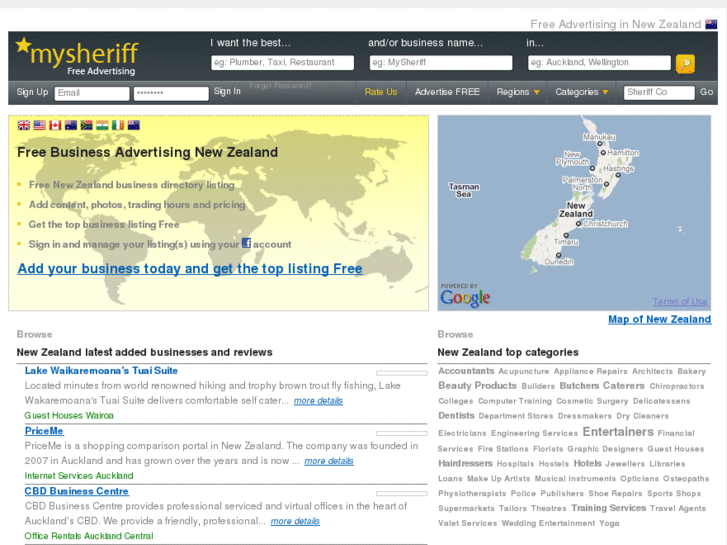Viewport: 727px width, 545px height.
Task: Click the rating bar for PriceMe
Action: [402, 433]
